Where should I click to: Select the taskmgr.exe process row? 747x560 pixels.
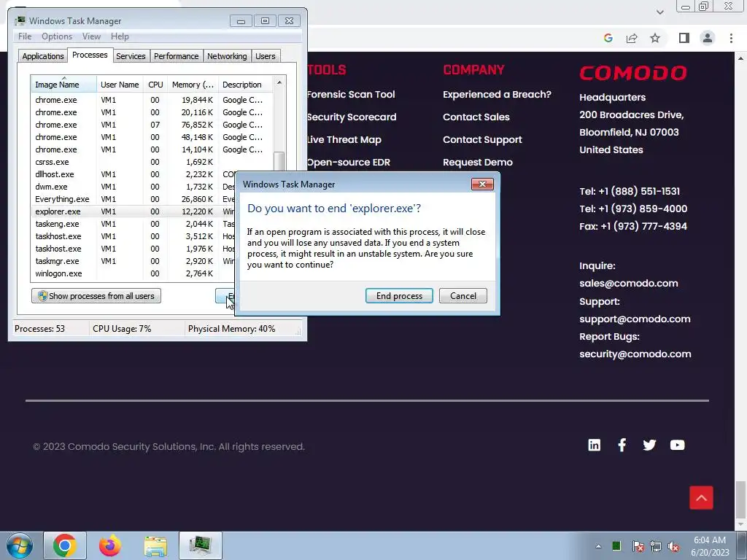pyautogui.click(x=133, y=261)
